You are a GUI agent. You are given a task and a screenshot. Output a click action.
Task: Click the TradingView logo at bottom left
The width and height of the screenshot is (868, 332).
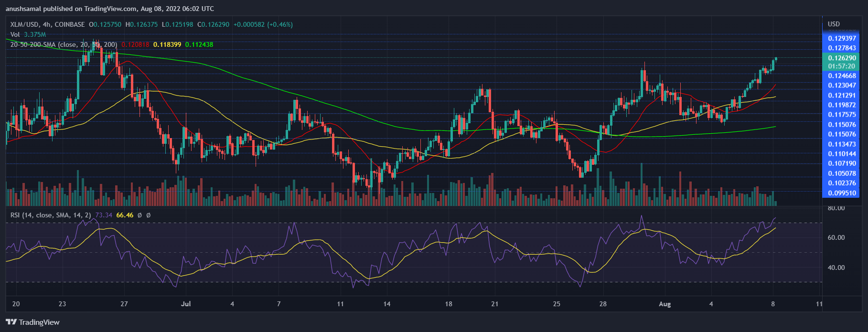pos(32,322)
